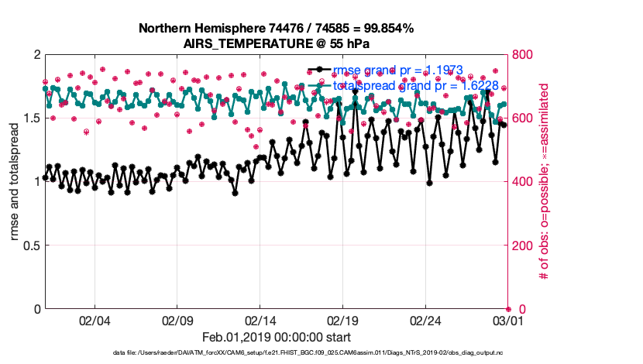643x364 pixels.
Task: Click the 1.5 tick label on the left axis
Action: (31, 118)
